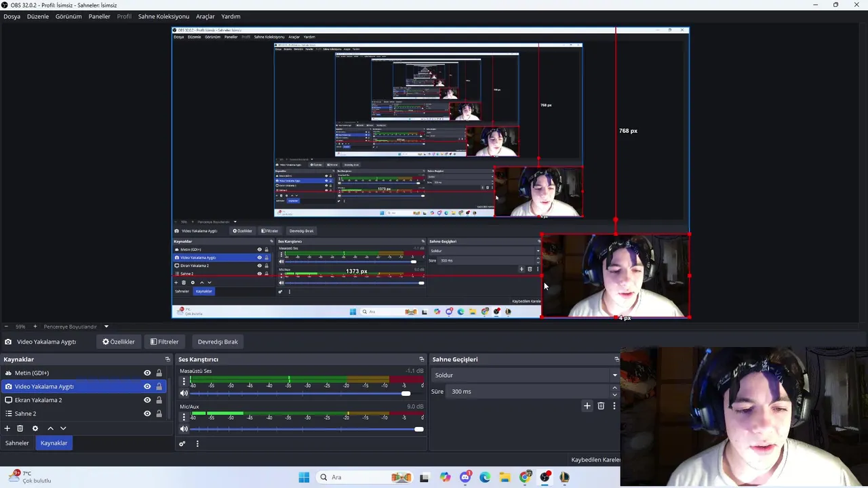Click the Devredışı Bırak button
This screenshot has width=868, height=488.
click(218, 342)
